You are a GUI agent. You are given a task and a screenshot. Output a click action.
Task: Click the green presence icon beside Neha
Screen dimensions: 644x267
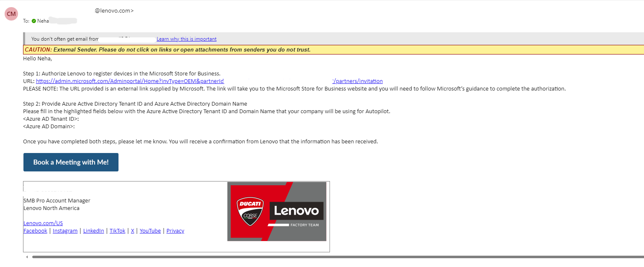[x=33, y=21]
